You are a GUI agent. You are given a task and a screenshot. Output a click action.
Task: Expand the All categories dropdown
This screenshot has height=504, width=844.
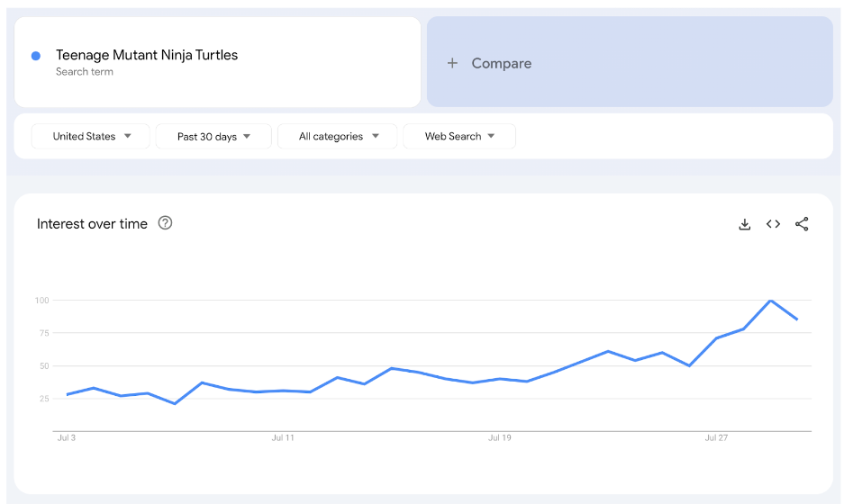pyautogui.click(x=338, y=137)
